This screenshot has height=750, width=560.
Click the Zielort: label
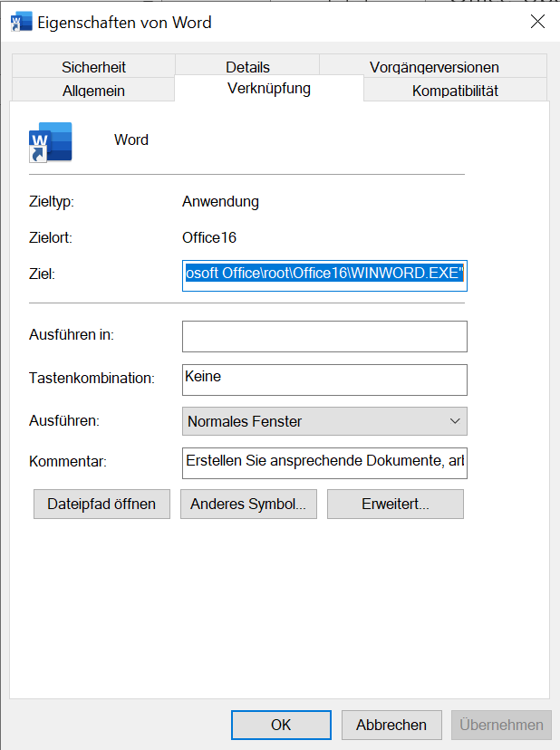(x=51, y=237)
